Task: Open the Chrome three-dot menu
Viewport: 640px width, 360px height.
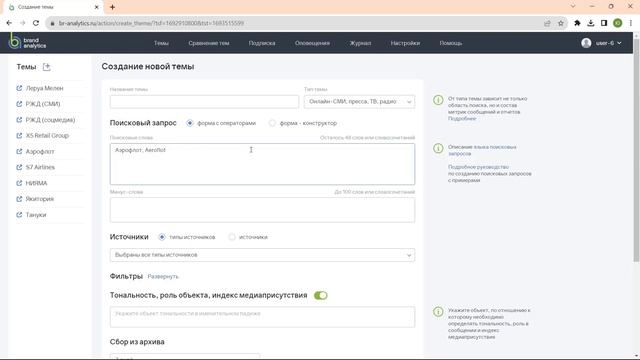Action: pyautogui.click(x=631, y=23)
